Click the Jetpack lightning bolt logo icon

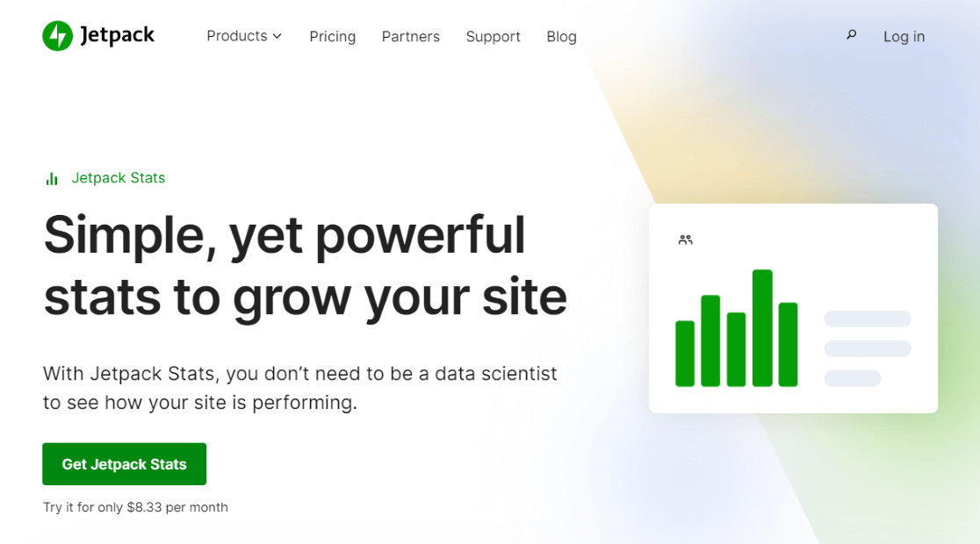click(x=57, y=36)
